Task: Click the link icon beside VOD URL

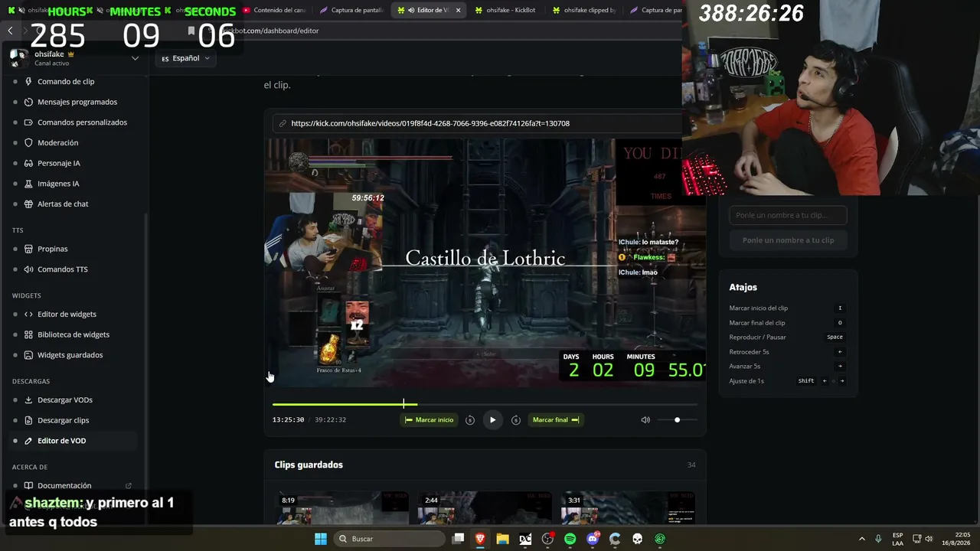Action: 283,123
